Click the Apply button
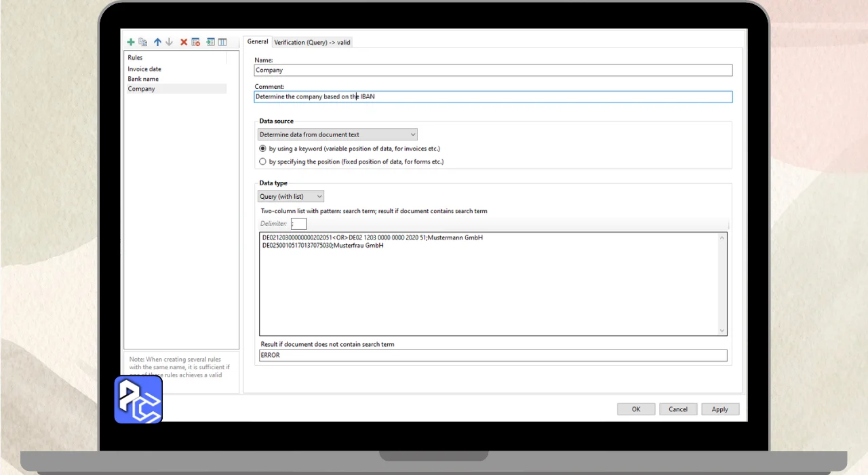The height and width of the screenshot is (475, 868). click(720, 409)
